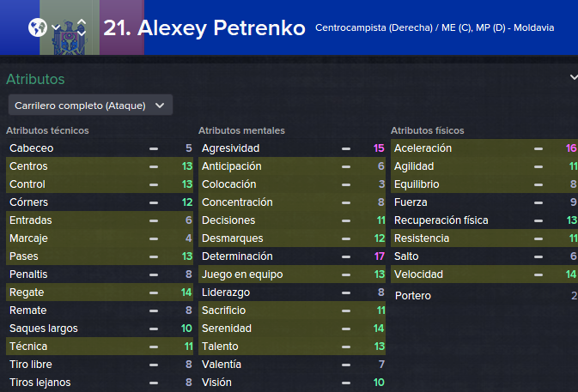Image resolution: width=578 pixels, height=392 pixels.
Task: Click the purple color block in header
Action: [x=122, y=27]
